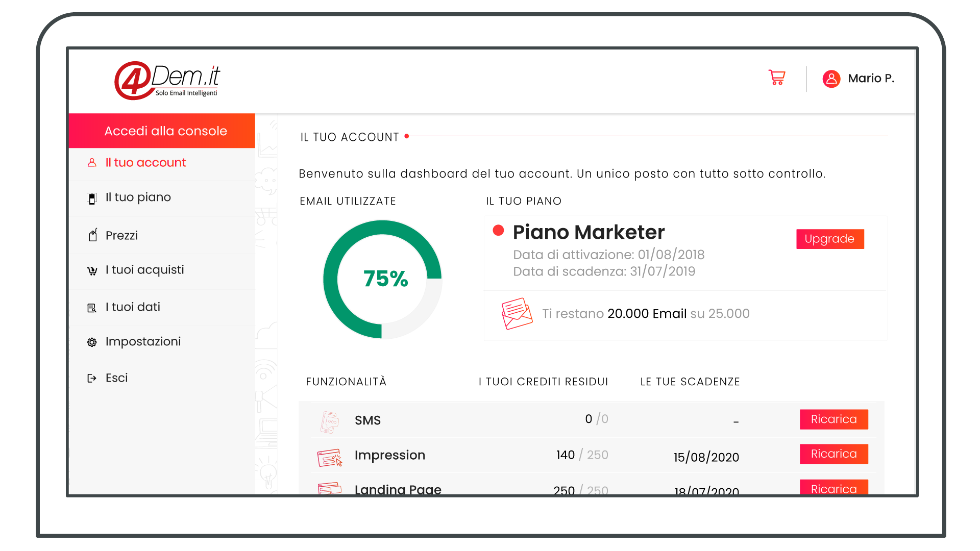Click the Esci logout icon

(91, 378)
